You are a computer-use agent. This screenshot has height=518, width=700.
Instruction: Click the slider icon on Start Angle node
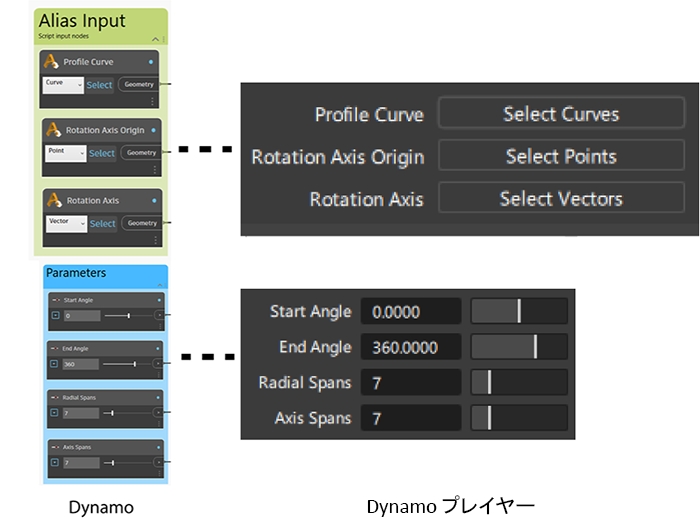[x=56, y=300]
